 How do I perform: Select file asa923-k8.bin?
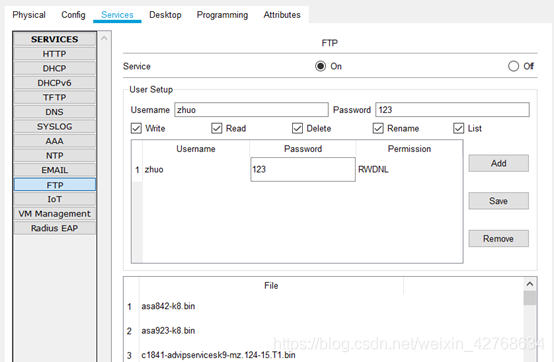tap(168, 331)
